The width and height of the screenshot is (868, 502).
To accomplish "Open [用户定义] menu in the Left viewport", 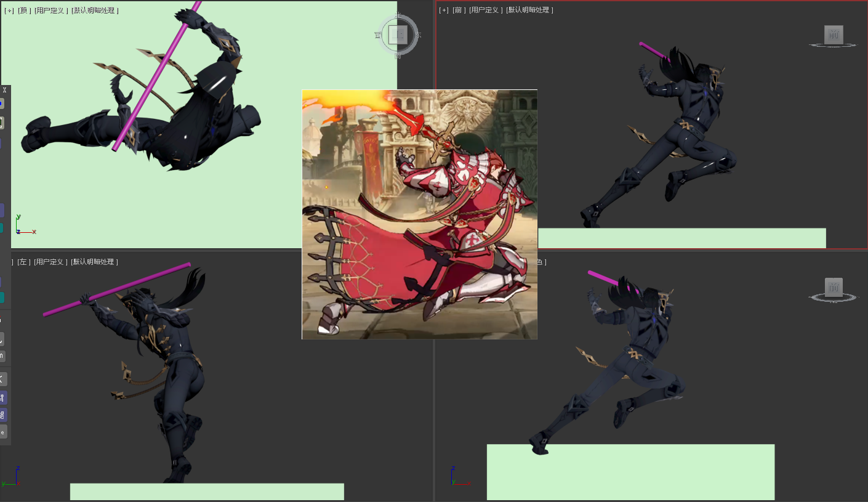I will 50,262.
